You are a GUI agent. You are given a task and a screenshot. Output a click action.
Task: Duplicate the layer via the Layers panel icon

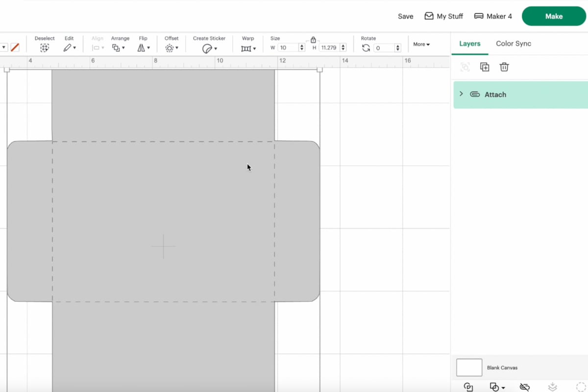[x=485, y=67]
